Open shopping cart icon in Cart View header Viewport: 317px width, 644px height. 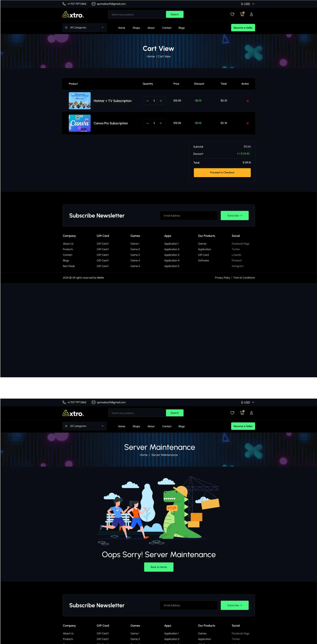[242, 15]
